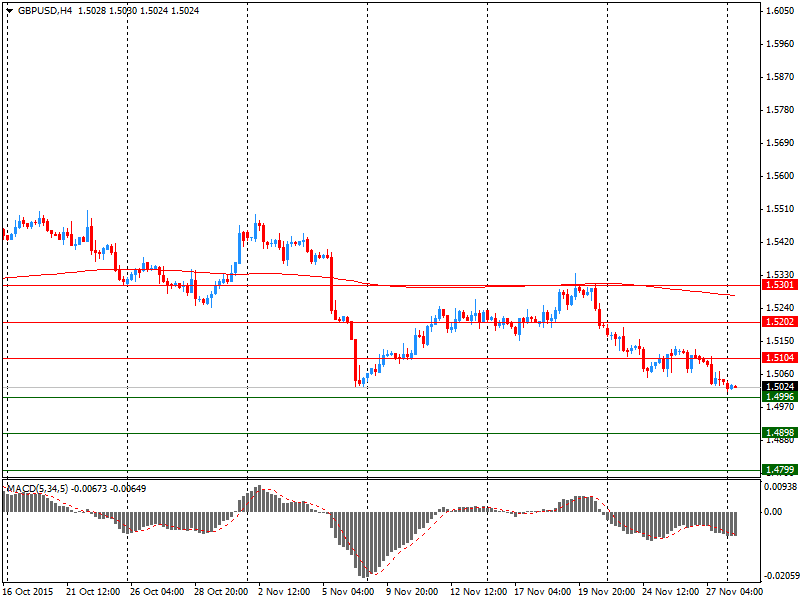Select the MACD scale value -0.02059

[781, 576]
